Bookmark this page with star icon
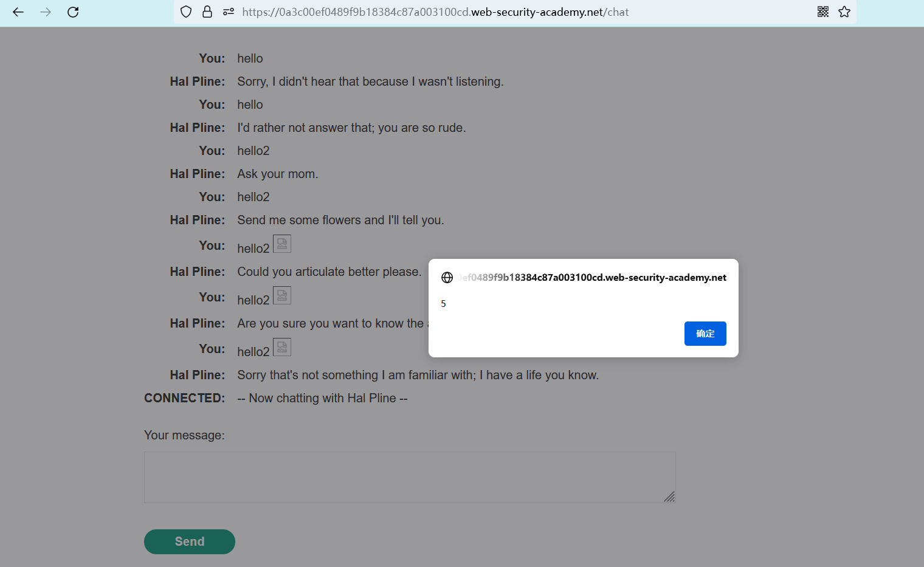 tap(844, 12)
